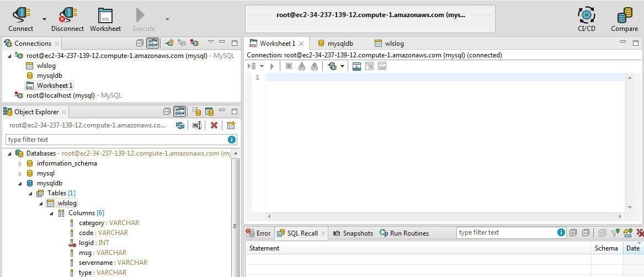
Task: Toggle link with editor in Connections panel
Action: 153,42
